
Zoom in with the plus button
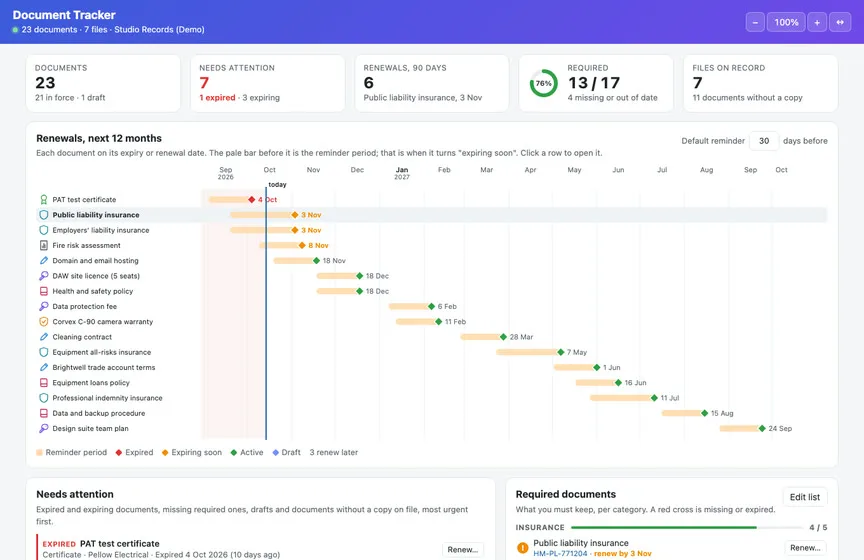817,22
